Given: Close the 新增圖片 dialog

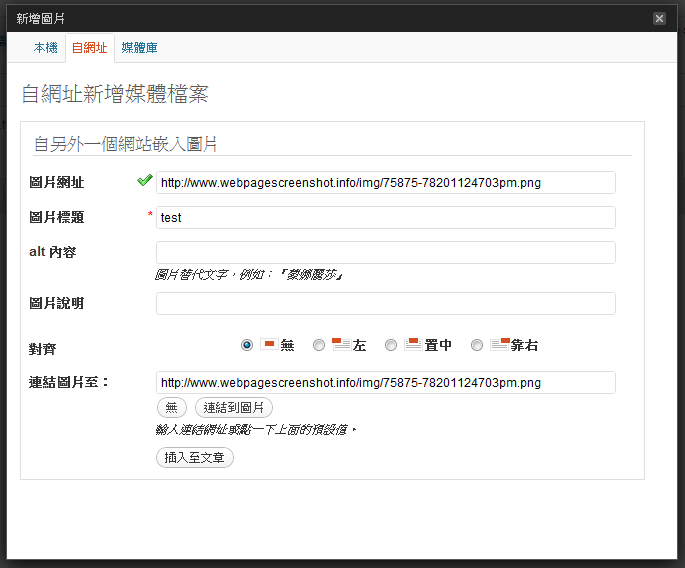Looking at the screenshot, I should (x=659, y=18).
